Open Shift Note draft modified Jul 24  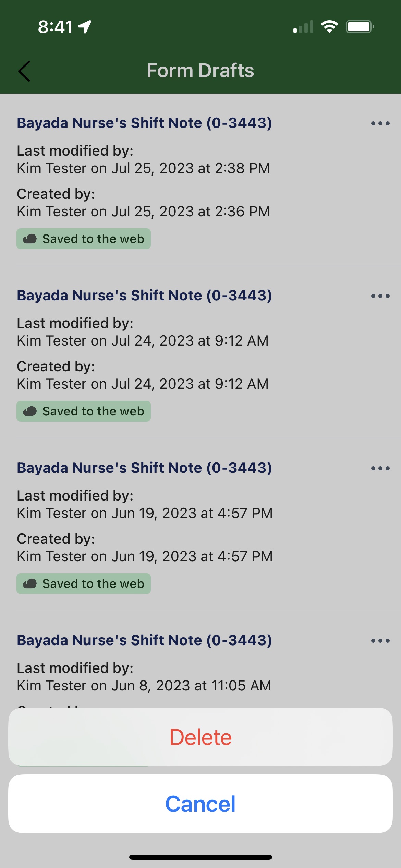(x=144, y=296)
